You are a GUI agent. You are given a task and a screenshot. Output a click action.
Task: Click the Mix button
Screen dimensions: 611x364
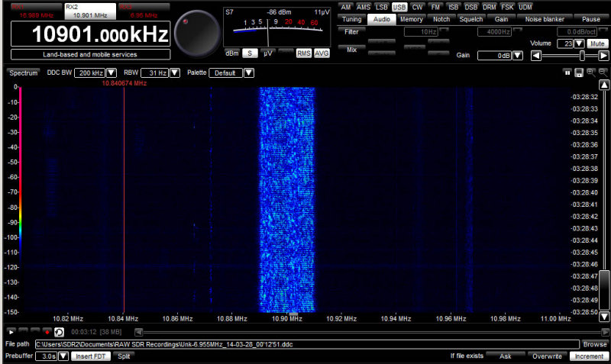[x=351, y=50]
